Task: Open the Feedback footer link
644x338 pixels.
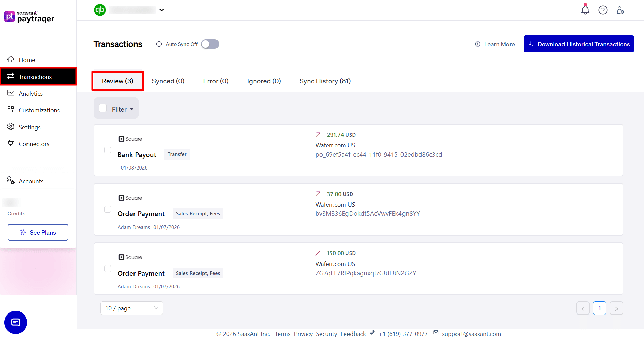Action: pos(353,334)
